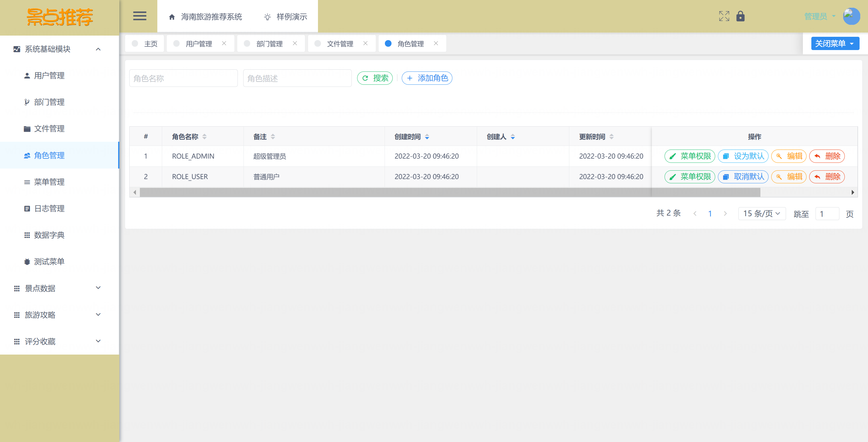Open the 关闭菜单 dropdown button
This screenshot has height=442, width=868.
click(835, 43)
